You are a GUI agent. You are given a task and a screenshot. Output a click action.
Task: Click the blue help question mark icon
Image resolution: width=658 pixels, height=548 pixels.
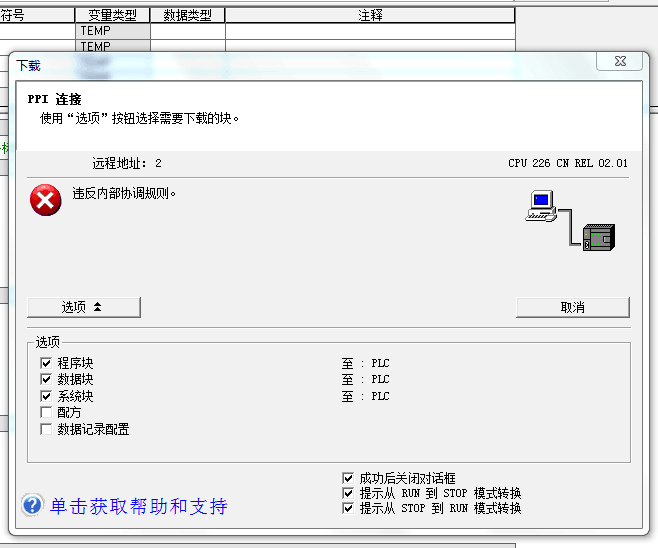(x=33, y=505)
